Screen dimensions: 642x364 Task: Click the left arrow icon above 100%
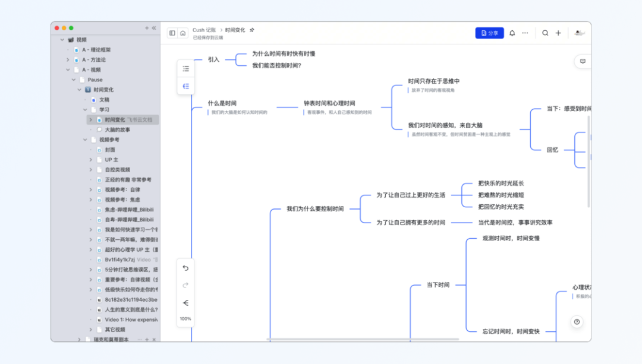click(185, 303)
